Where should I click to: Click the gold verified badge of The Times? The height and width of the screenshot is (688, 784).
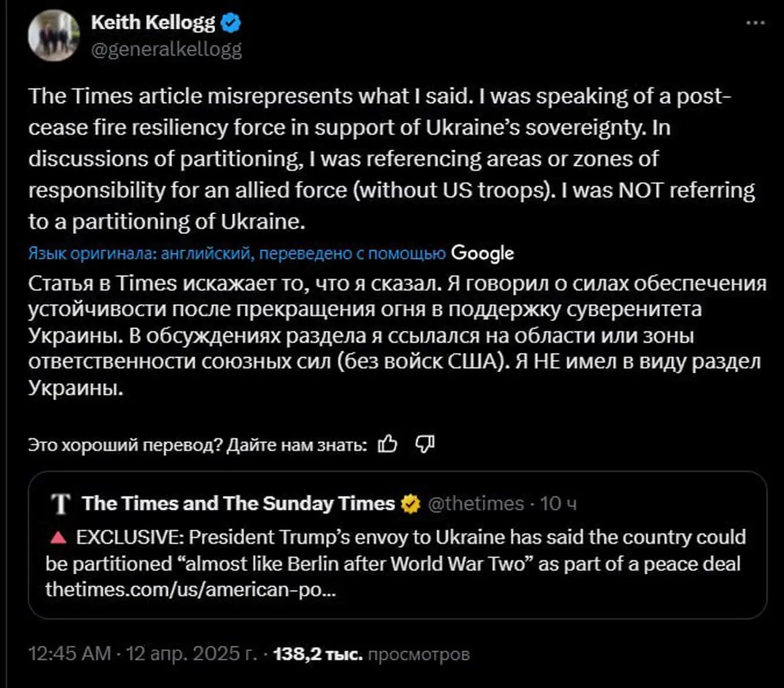pyautogui.click(x=410, y=504)
